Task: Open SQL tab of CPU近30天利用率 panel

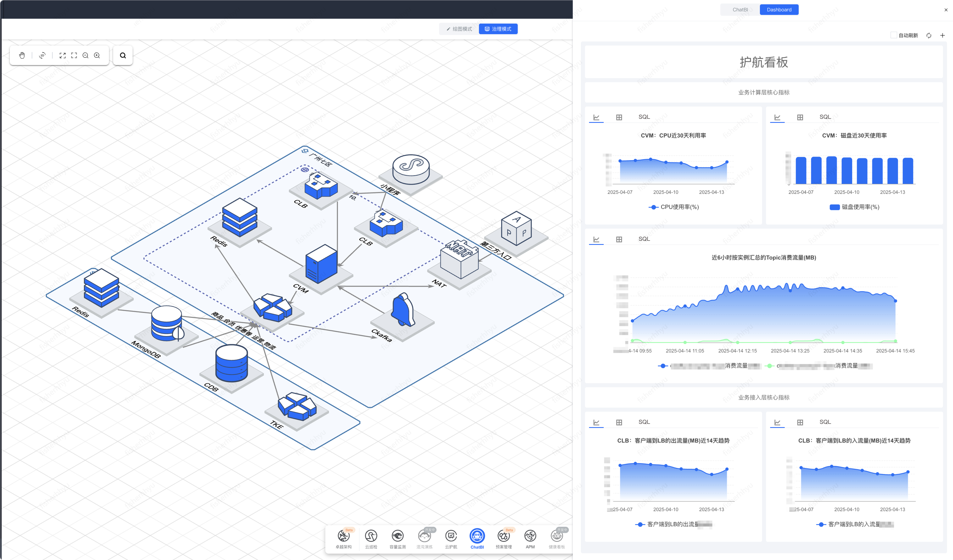Action: point(644,117)
